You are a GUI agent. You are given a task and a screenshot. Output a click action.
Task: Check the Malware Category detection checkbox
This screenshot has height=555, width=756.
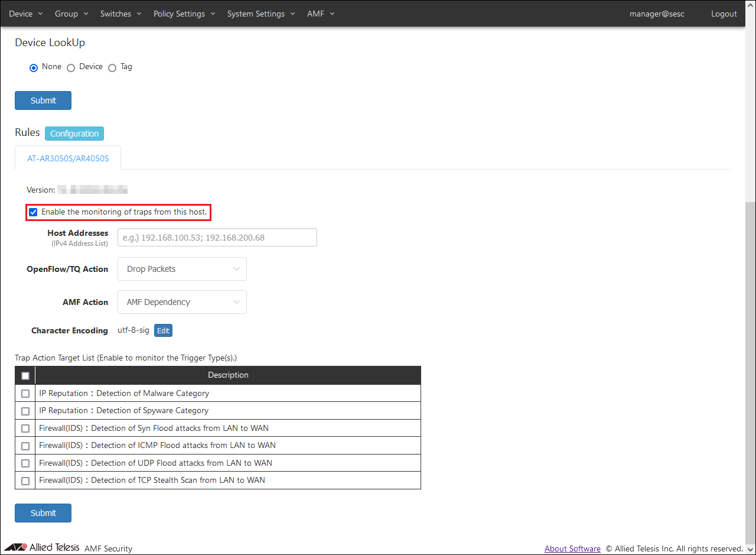[25, 394]
